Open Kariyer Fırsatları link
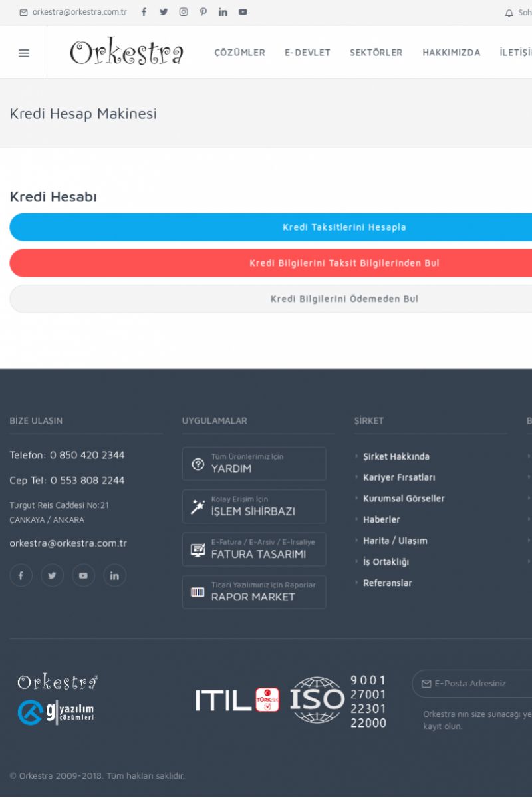 (x=399, y=477)
